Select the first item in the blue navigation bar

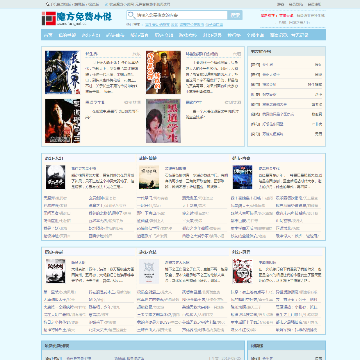(x=48, y=35)
